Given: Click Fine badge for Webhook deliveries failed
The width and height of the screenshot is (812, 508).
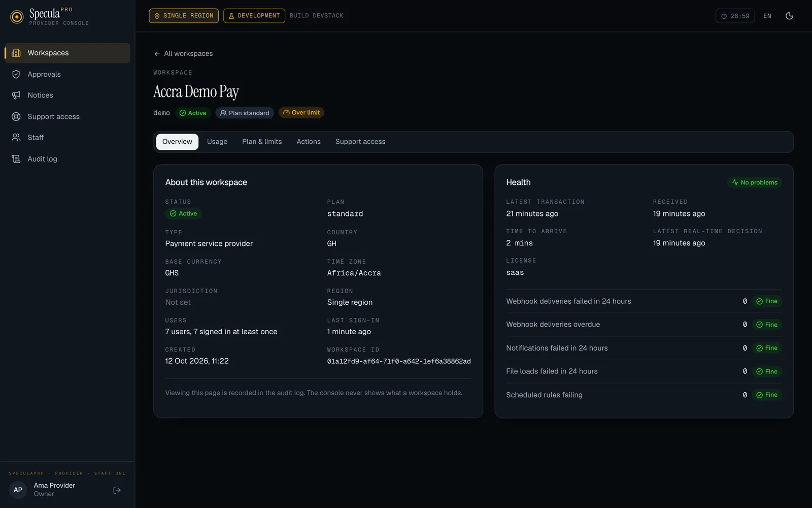Looking at the screenshot, I should click(x=767, y=301).
